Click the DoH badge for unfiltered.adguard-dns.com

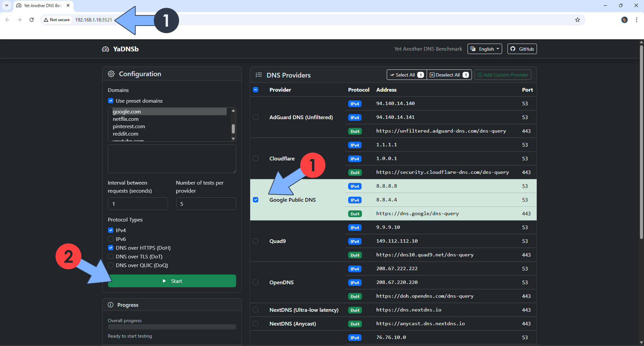(355, 131)
